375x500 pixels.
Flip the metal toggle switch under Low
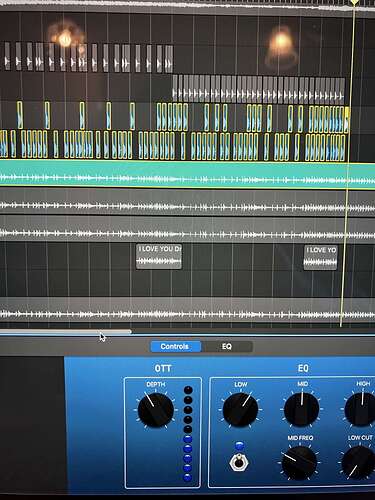[x=239, y=462]
